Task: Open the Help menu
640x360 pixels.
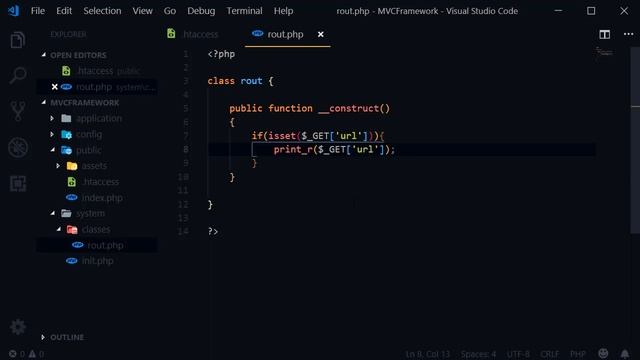Action: [x=283, y=11]
